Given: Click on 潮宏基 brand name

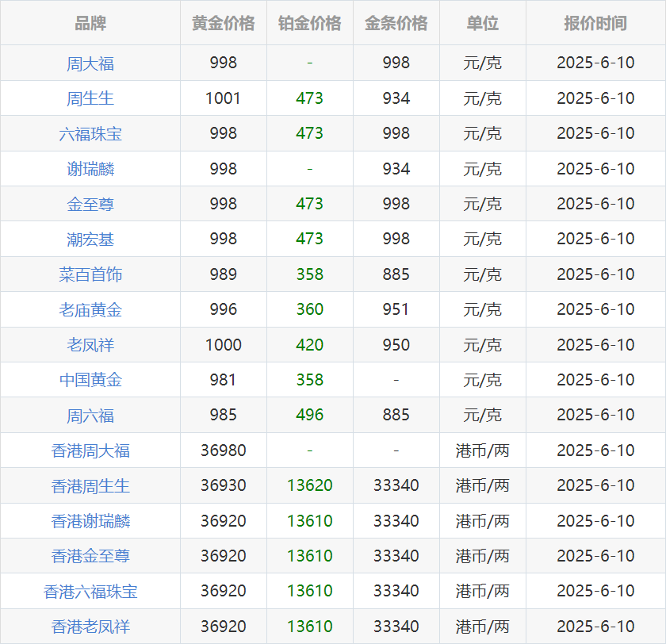Looking at the screenshot, I should [90, 239].
